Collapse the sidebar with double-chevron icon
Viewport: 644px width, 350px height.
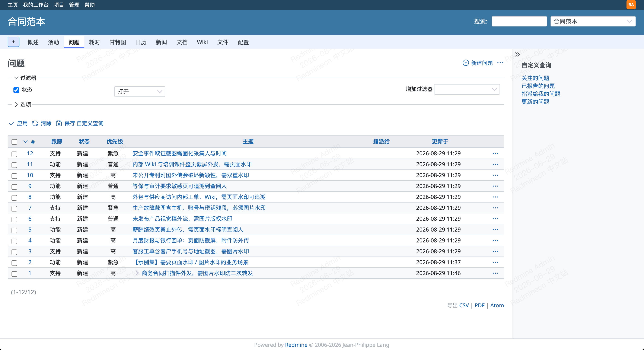click(x=517, y=54)
